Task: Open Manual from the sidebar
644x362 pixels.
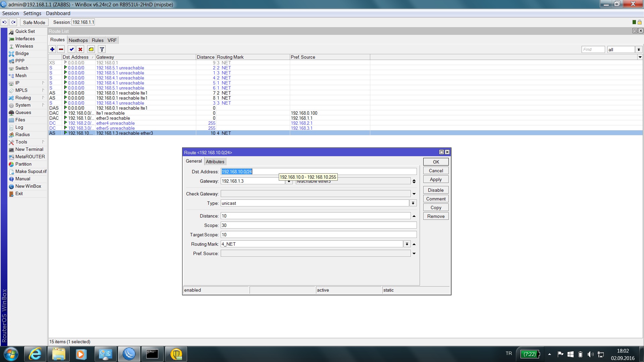Action: pos(22,179)
